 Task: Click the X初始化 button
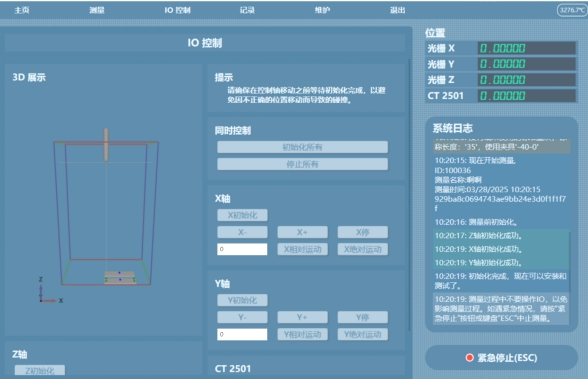tap(242, 215)
